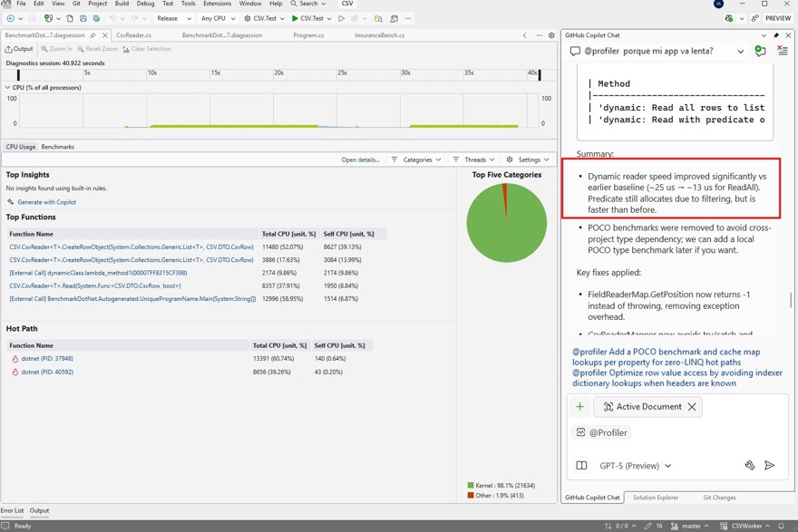Screen dimensions: 798x532
Task: Switch to the Solution Explorer tab
Action: [x=655, y=498]
